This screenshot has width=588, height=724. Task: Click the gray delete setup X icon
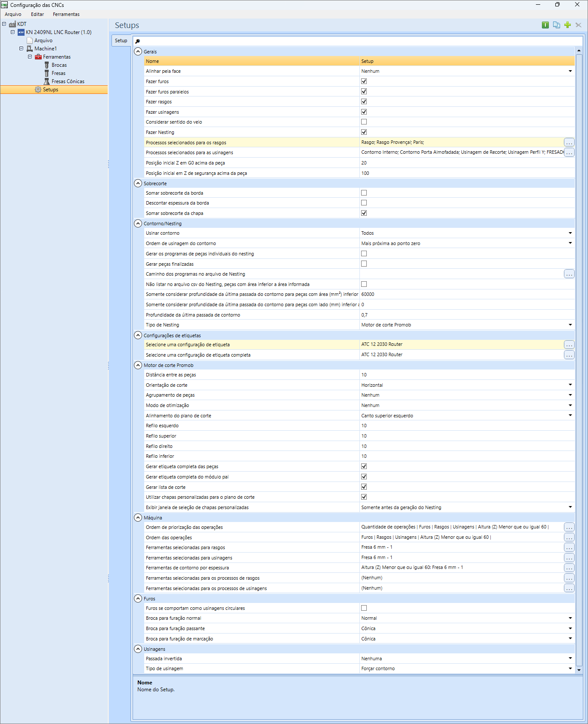click(x=579, y=25)
